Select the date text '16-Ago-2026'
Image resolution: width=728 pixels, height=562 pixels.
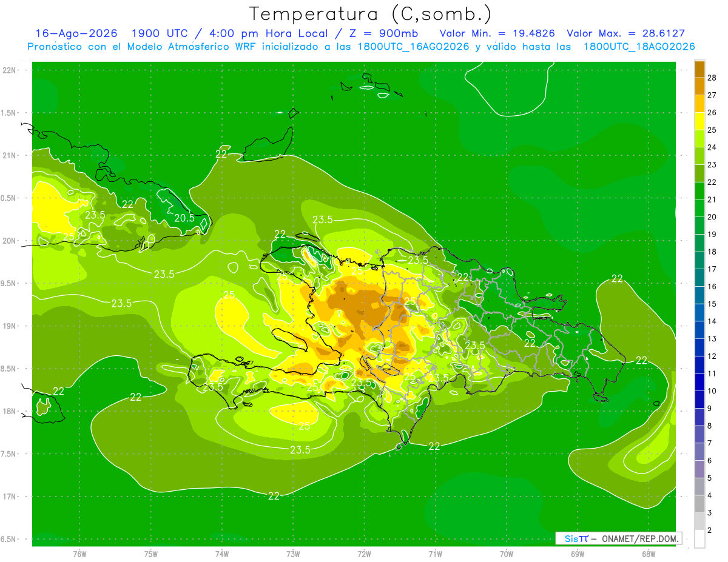(77, 33)
